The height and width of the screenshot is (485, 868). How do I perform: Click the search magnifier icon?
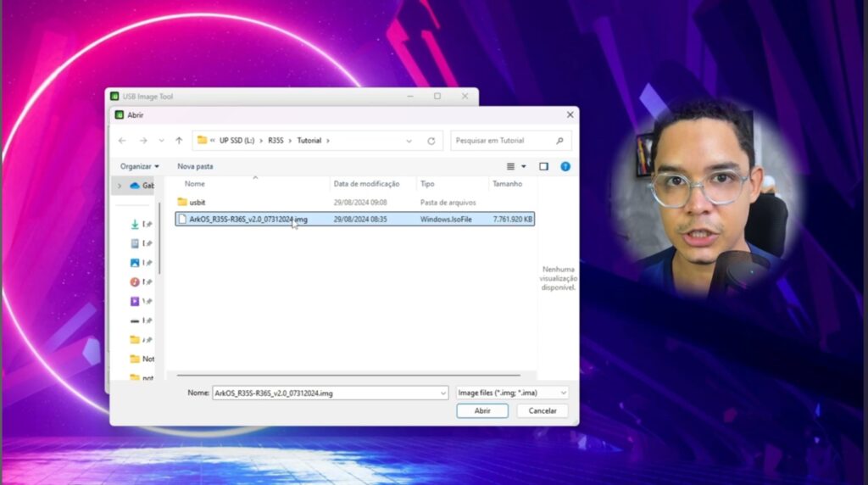coord(559,141)
